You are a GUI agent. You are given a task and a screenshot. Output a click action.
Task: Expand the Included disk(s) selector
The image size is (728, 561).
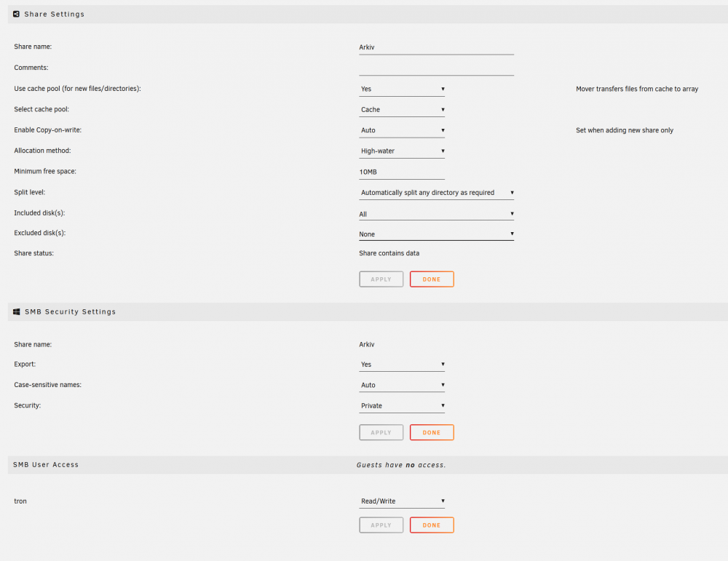point(436,214)
